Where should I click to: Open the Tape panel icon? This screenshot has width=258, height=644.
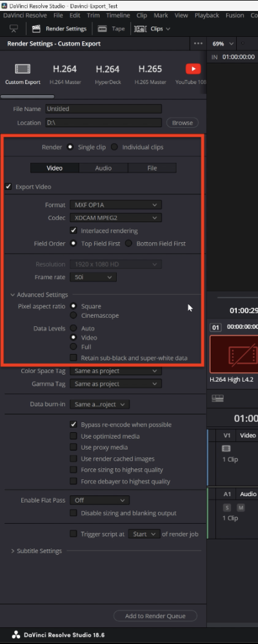coord(103,29)
